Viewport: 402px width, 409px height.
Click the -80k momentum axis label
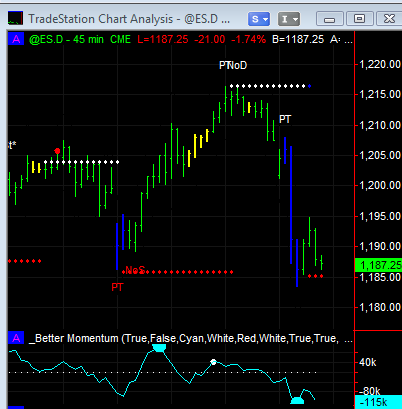point(370,391)
